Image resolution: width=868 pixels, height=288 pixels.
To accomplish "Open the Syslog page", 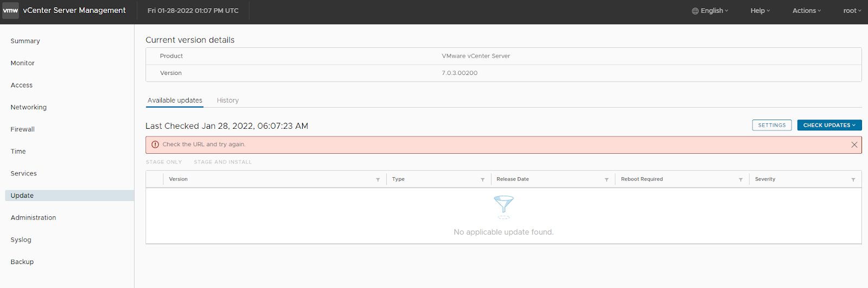I will click(x=21, y=240).
